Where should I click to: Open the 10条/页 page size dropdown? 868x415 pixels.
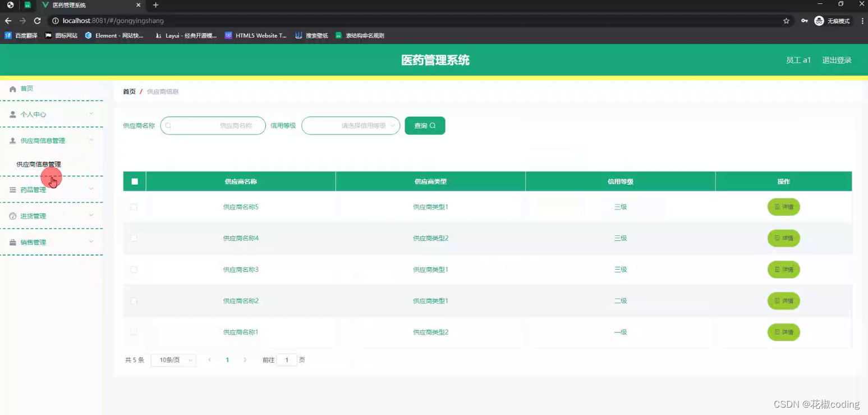coord(173,360)
